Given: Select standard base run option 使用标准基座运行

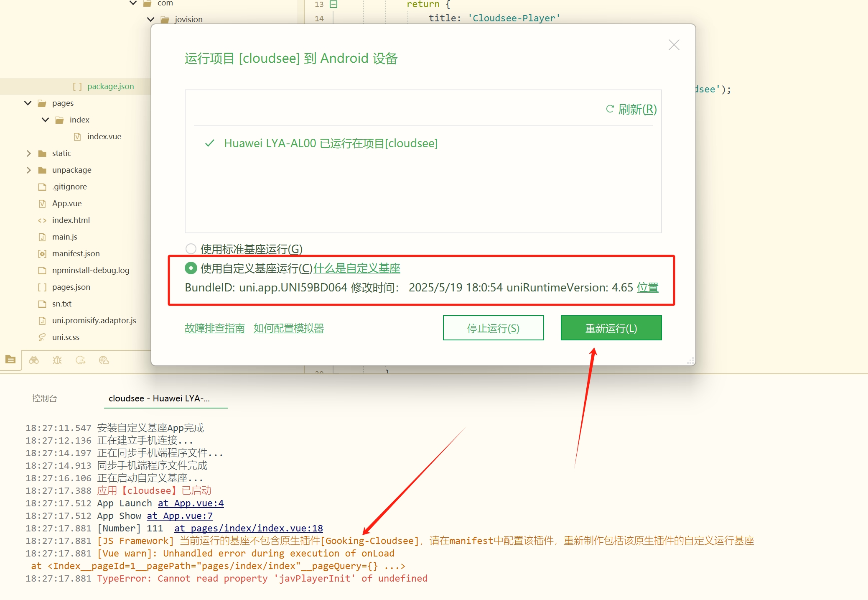Looking at the screenshot, I should 191,249.
